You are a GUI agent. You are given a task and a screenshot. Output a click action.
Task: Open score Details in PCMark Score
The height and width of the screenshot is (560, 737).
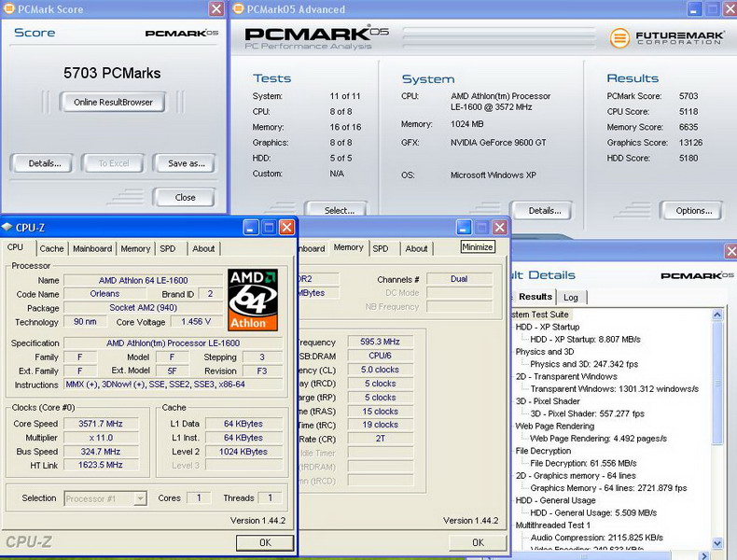pos(41,163)
